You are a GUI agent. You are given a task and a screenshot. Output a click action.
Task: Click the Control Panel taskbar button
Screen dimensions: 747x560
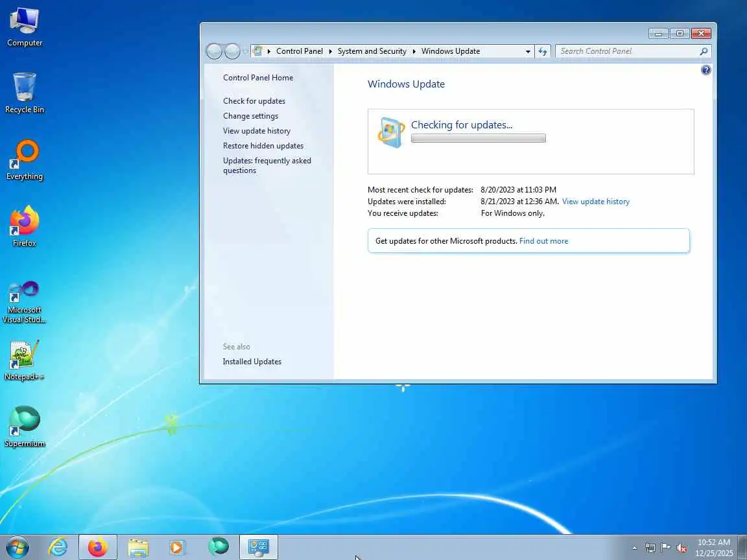tap(259, 547)
